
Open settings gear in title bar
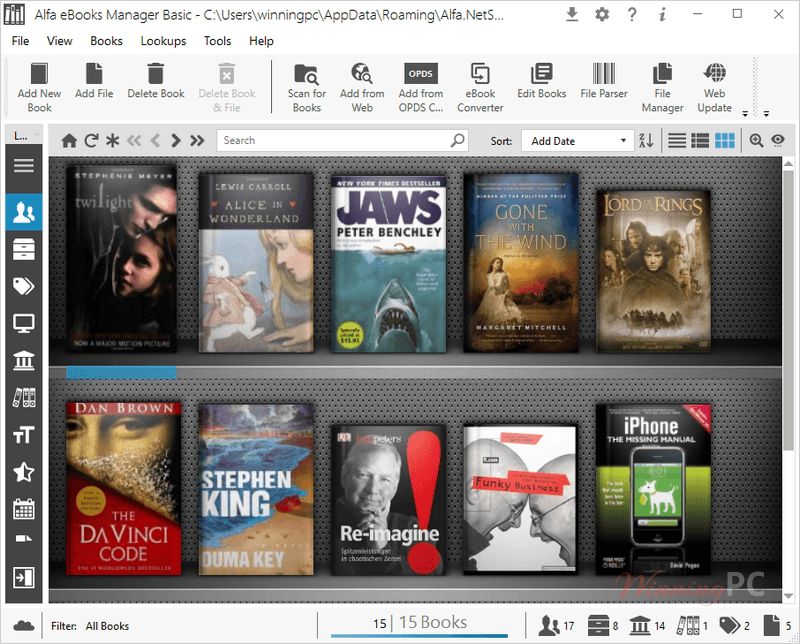click(602, 14)
